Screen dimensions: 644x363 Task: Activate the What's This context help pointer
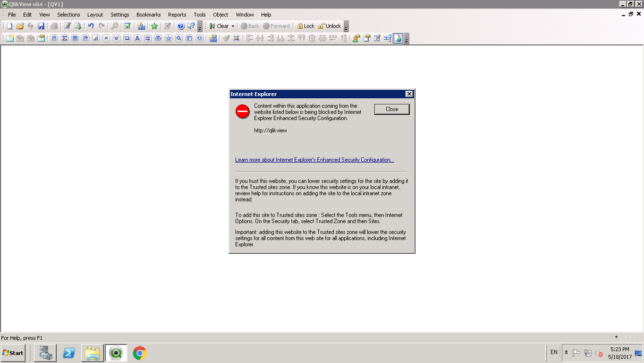(191, 26)
